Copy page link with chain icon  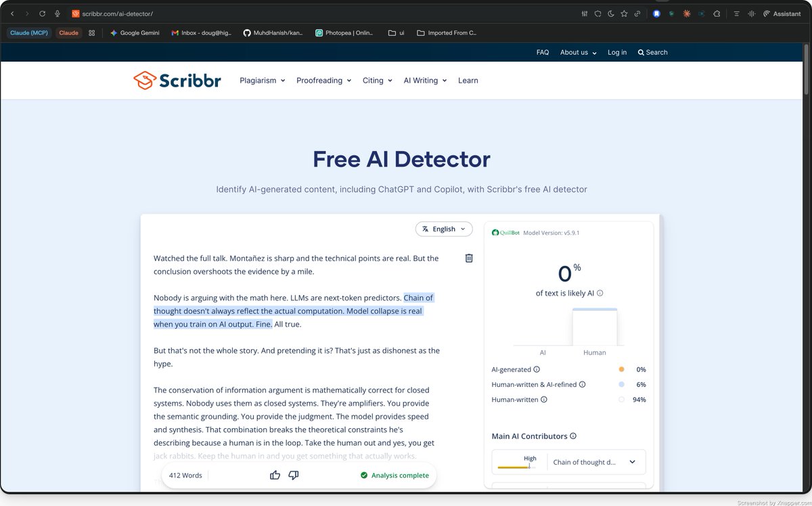637,14
